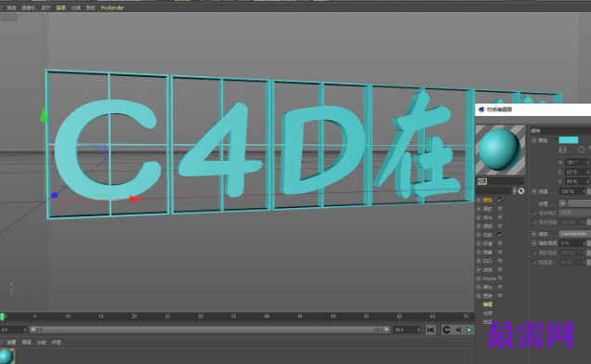Open the color wheel icon
591x364 pixels.
[x=581, y=149]
